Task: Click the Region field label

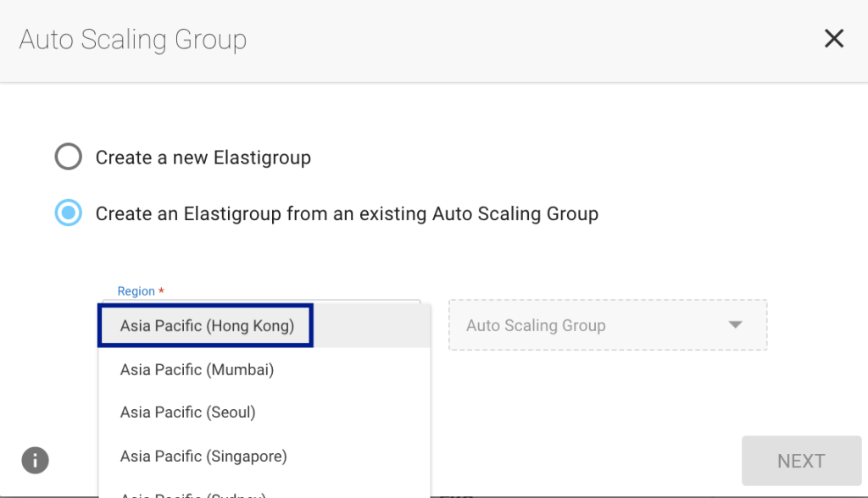Action: coord(136,291)
